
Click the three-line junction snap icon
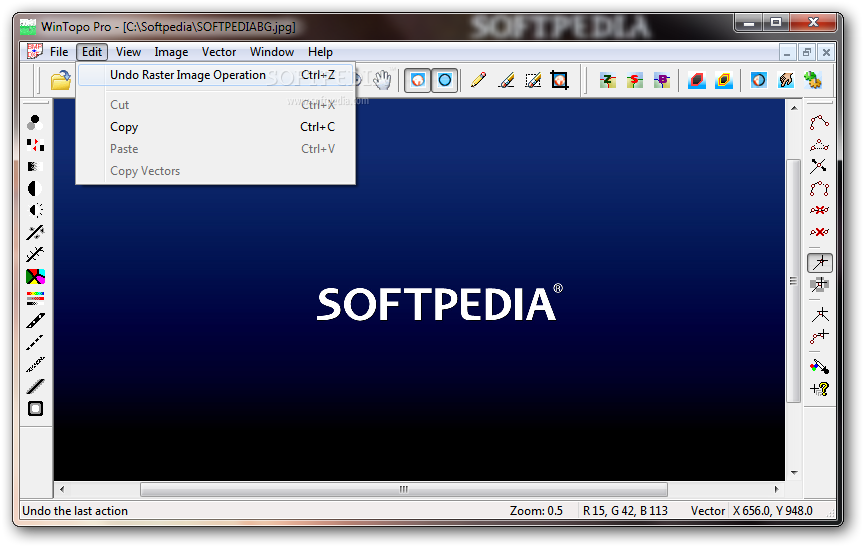[x=820, y=315]
